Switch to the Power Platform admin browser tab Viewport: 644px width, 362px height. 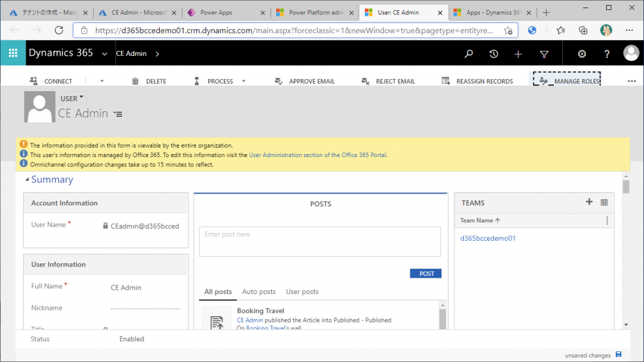tap(314, 13)
